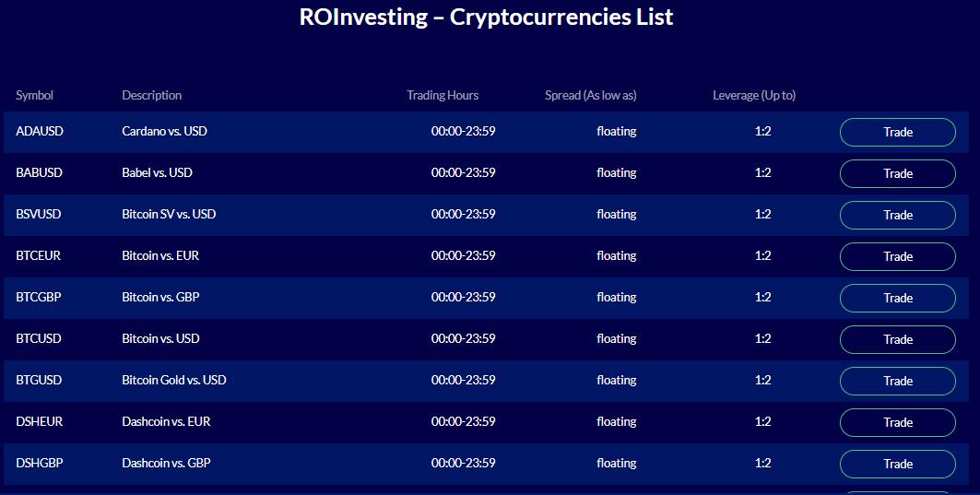980x495 pixels.
Task: Click Trade next to Bitcoin vs. USD
Action: click(x=898, y=339)
